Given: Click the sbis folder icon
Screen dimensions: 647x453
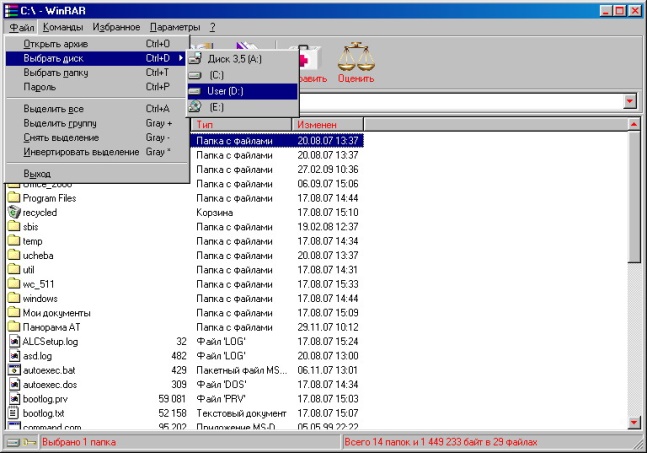Looking at the screenshot, I should coord(14,226).
